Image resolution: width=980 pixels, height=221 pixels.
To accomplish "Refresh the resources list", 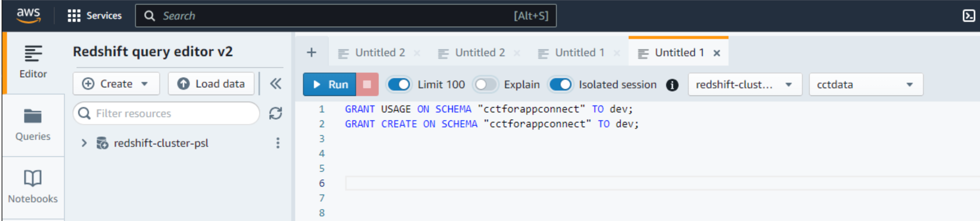I will tap(276, 113).
